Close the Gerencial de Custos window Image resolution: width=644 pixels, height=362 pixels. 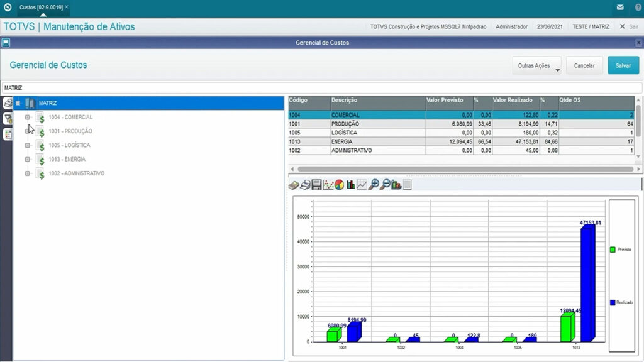click(638, 43)
